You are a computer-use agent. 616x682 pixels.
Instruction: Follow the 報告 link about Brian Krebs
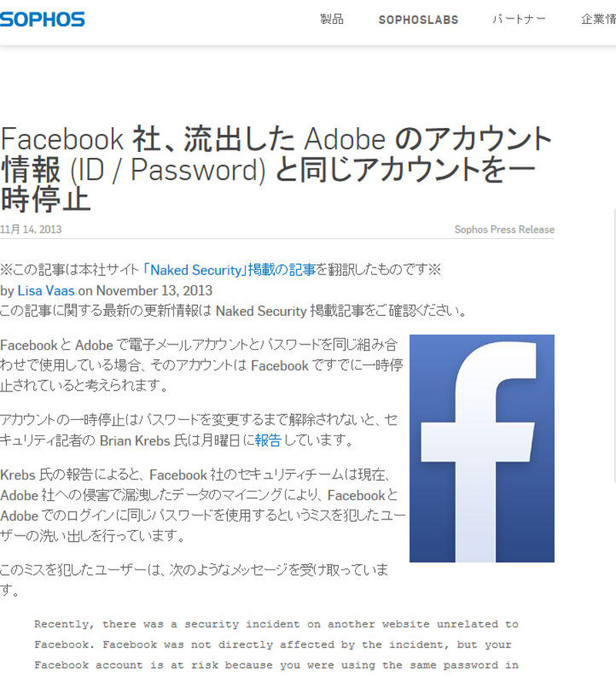(x=268, y=441)
